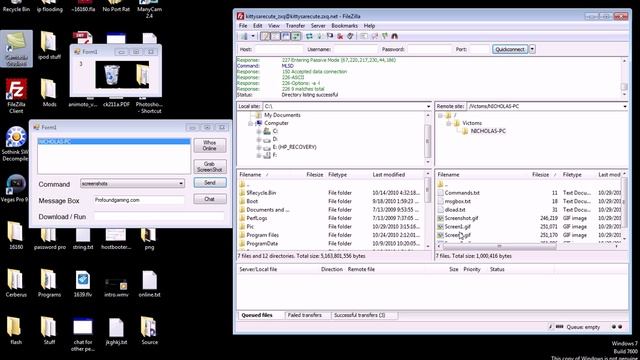Click the remote file list horizontal scrollbar
Viewport: 640px width, 360px height.
(499, 247)
